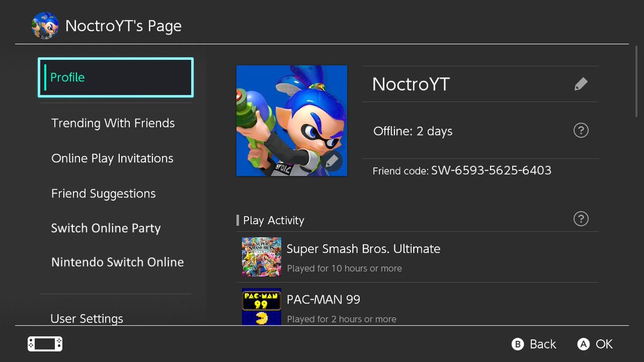
Task: Go to Online Play Invitations
Action: tap(112, 159)
